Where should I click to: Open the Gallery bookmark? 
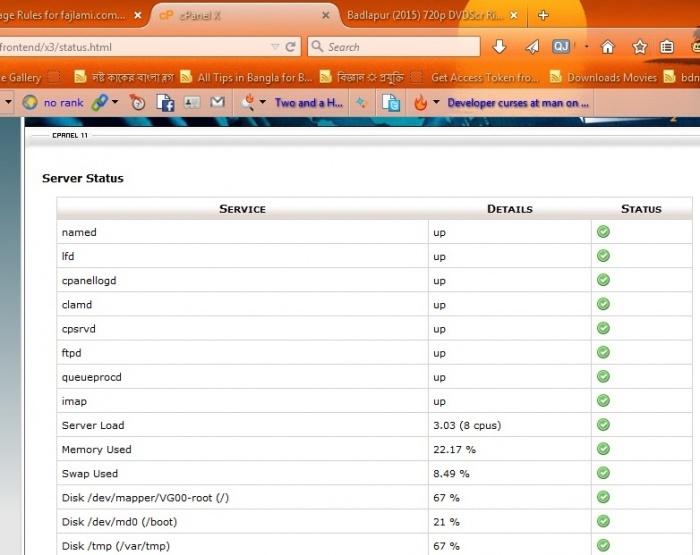tap(21, 78)
